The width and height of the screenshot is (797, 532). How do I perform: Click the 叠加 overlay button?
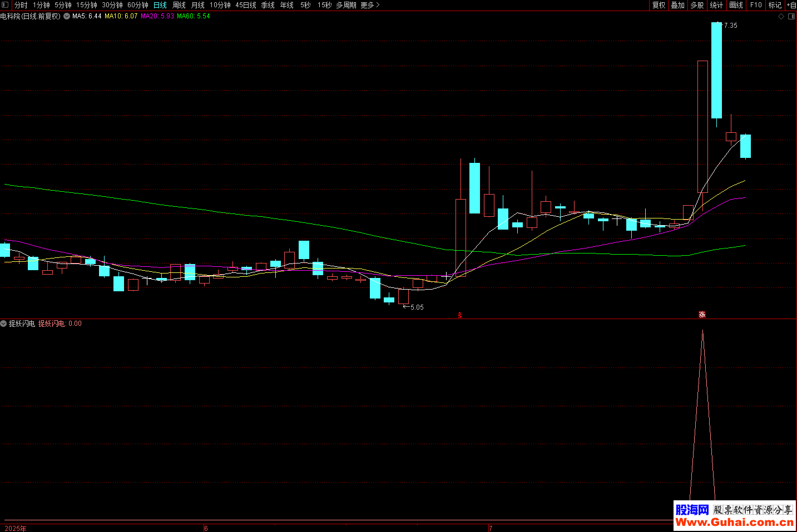click(678, 5)
